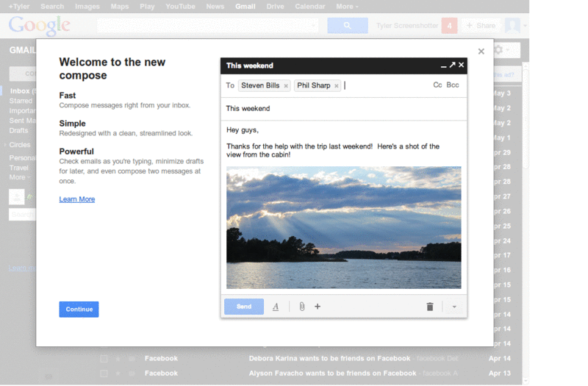Screen dimensions: 588x386
Task: Minimize the This weekend compose window
Action: tap(444, 65)
